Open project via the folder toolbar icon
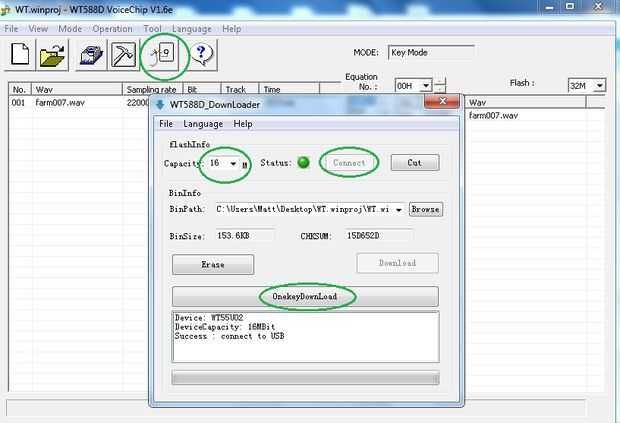The image size is (620, 423). click(52, 55)
